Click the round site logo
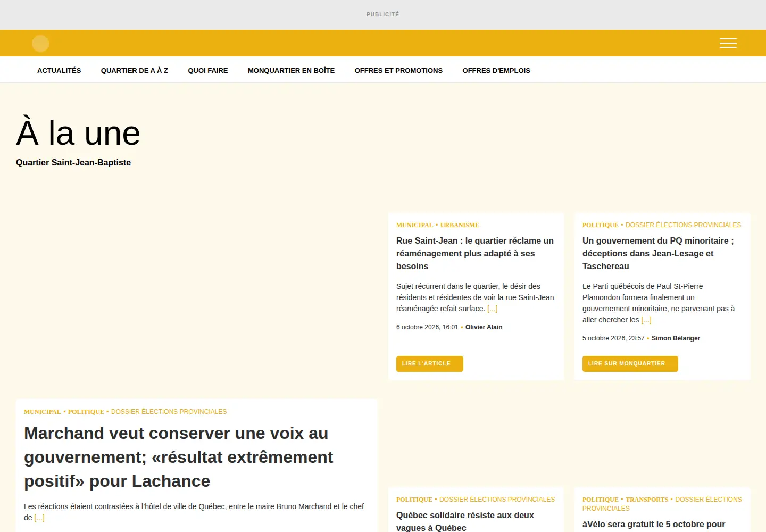This screenshot has height=532, width=766. click(40, 43)
